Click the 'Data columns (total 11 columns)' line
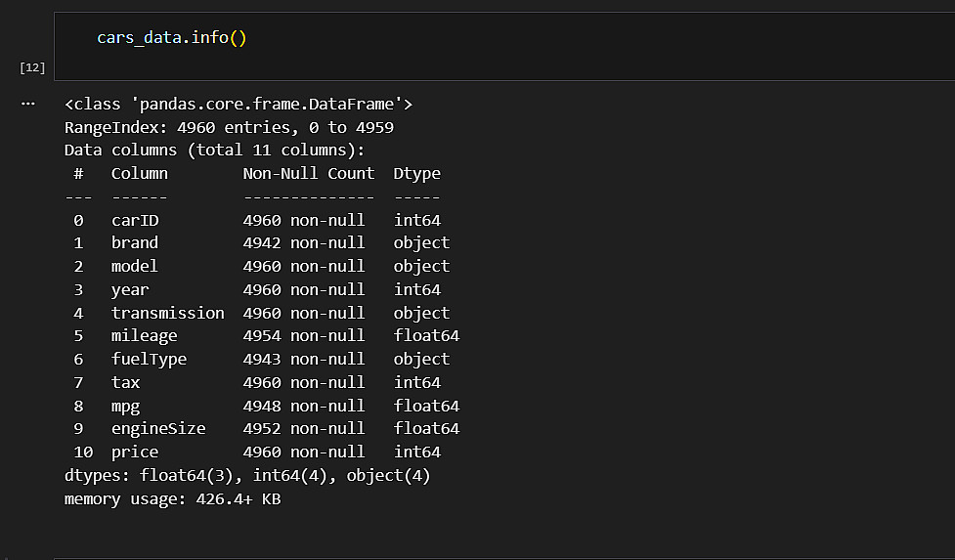955x560 pixels. coord(214,151)
